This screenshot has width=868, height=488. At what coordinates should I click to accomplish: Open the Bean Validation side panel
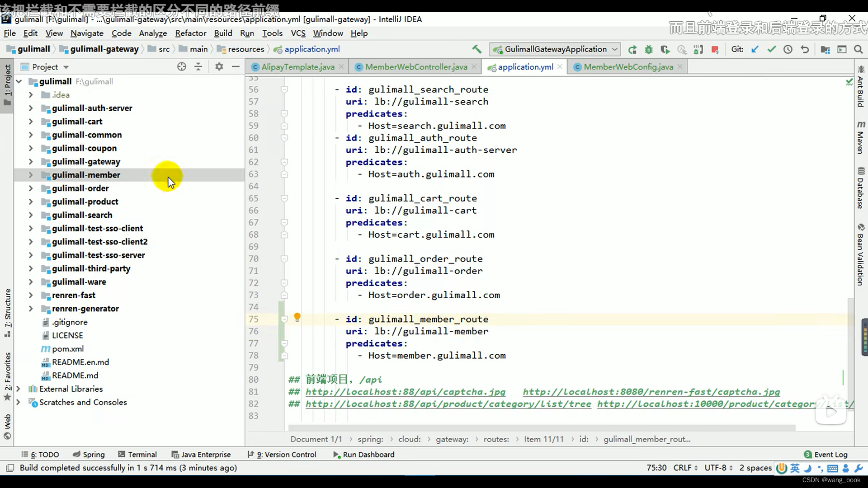861,254
